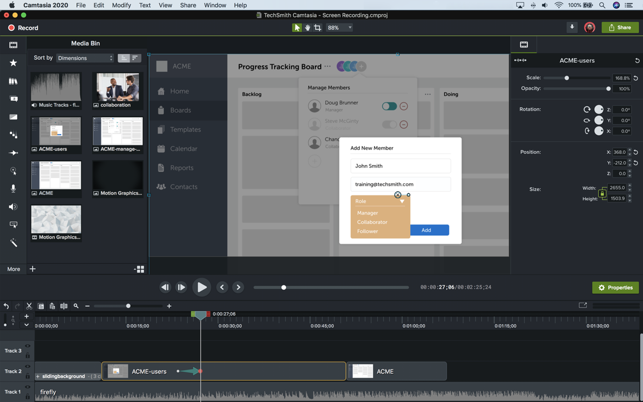The image size is (643, 402).
Task: Click the Undo icon on timeline toolbar
Action: [x=6, y=306]
